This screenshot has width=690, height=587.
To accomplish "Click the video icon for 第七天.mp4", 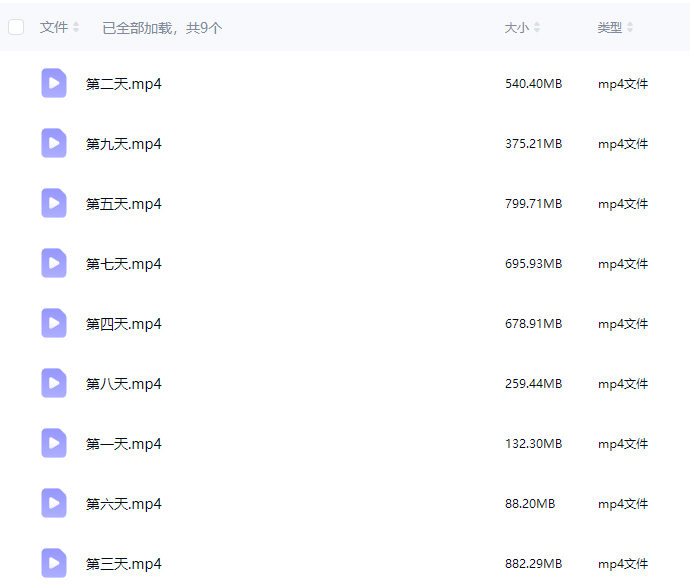I will click(x=54, y=264).
